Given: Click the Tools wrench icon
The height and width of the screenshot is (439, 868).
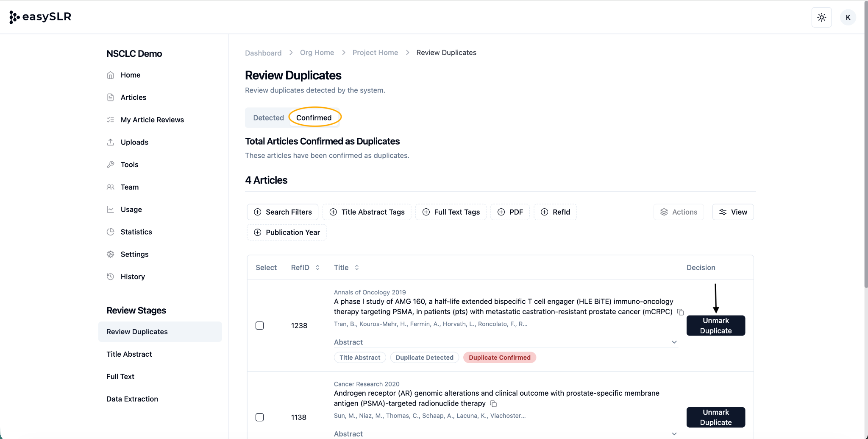Looking at the screenshot, I should point(111,165).
